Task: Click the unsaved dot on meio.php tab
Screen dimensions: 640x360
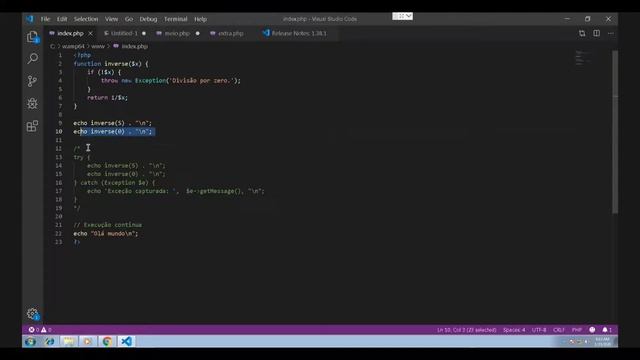Action: pos(198,33)
